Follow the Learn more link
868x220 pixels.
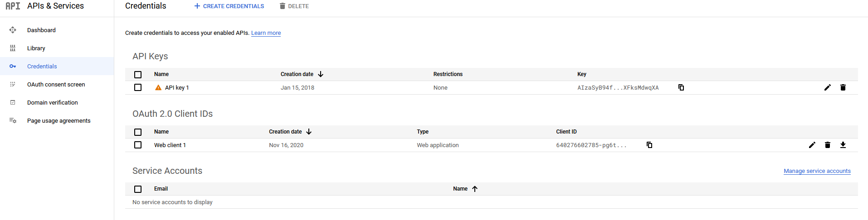[x=266, y=33]
